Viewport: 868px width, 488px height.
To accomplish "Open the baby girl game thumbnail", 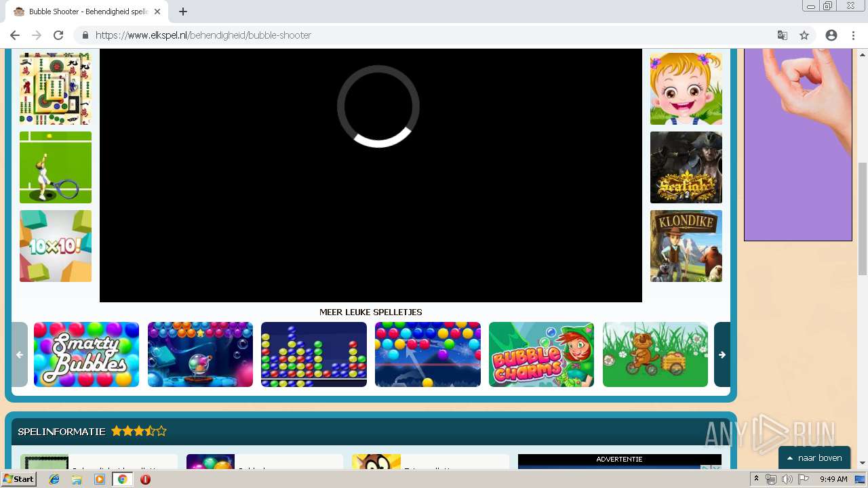I will tap(686, 89).
